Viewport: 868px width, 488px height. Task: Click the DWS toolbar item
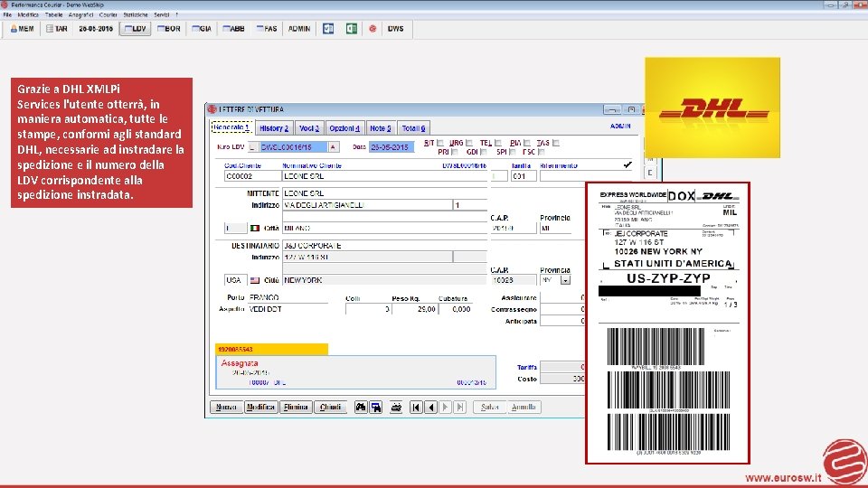(395, 29)
